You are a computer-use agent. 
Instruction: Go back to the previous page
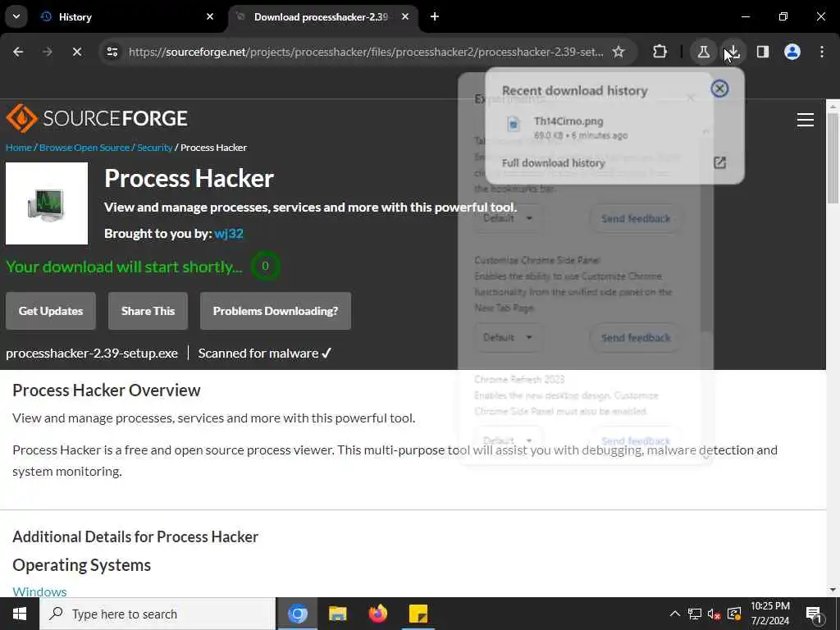pyautogui.click(x=18, y=52)
